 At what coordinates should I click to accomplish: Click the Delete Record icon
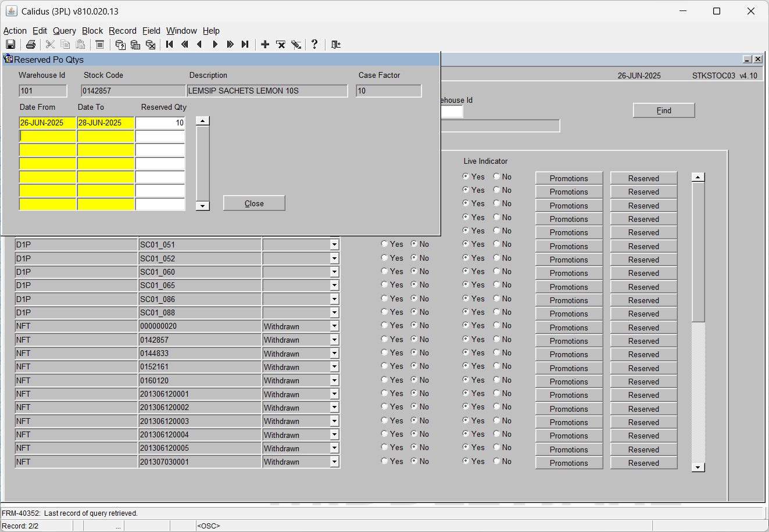click(x=281, y=45)
